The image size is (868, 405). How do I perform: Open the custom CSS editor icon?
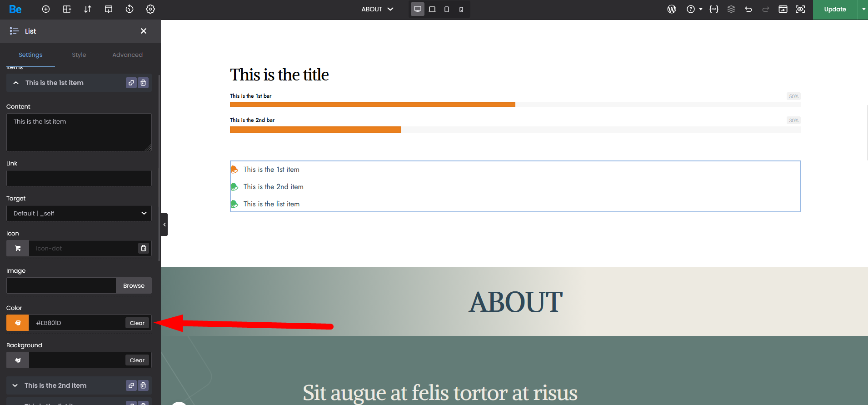(x=713, y=9)
